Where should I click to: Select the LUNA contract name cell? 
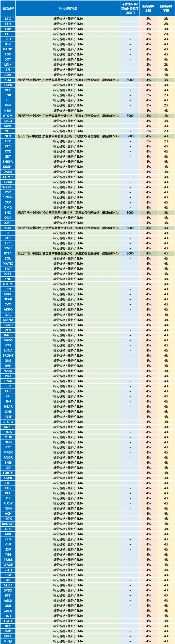click(x=8, y=350)
